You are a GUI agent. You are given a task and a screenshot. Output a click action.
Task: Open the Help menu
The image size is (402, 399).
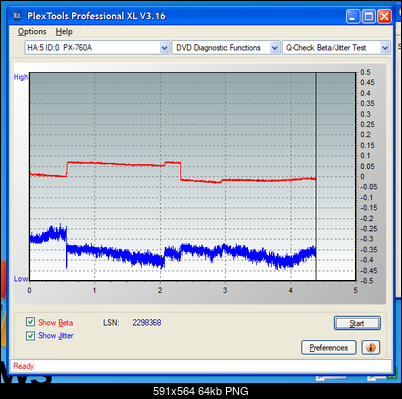[x=64, y=32]
